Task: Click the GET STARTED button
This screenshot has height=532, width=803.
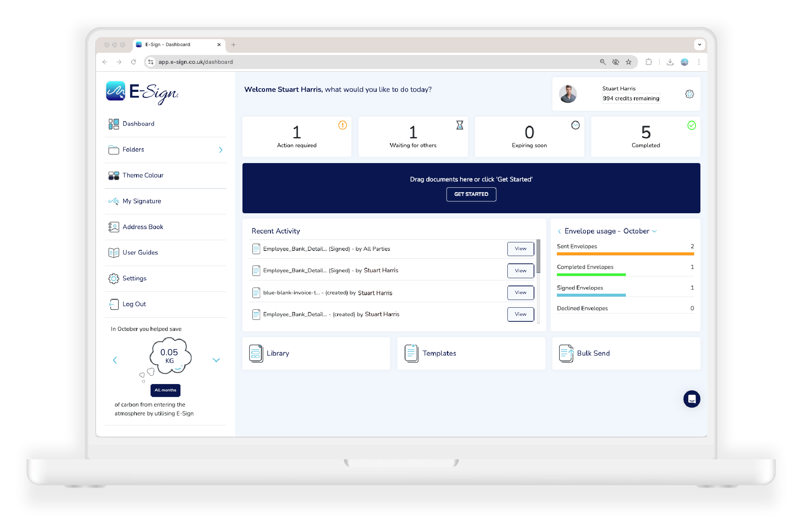Action: [x=471, y=194]
